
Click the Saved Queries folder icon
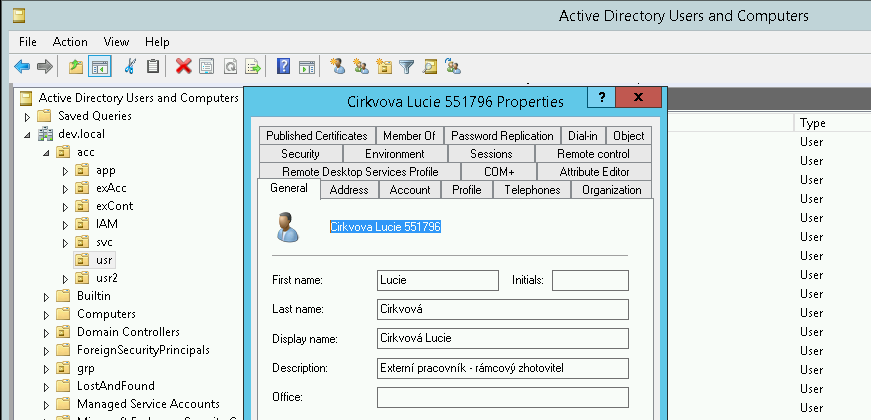44,116
